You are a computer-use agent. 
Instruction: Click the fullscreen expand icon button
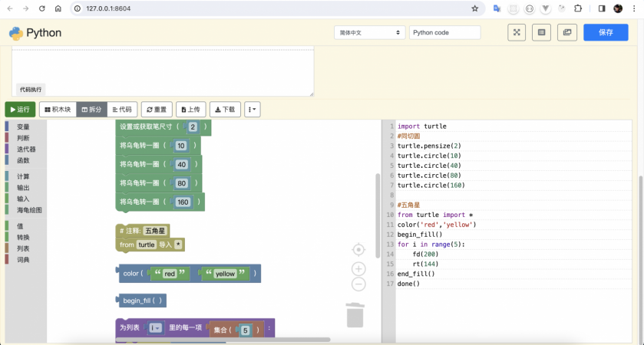click(x=517, y=32)
